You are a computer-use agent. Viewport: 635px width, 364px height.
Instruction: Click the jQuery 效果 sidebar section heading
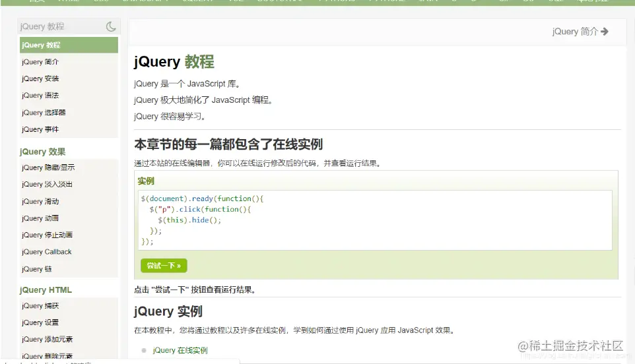click(x=42, y=152)
